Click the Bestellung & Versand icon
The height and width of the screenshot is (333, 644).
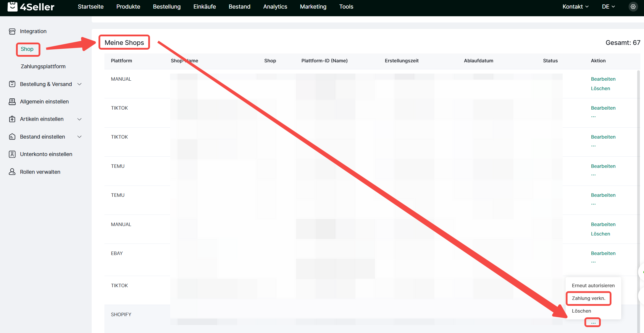coord(12,84)
